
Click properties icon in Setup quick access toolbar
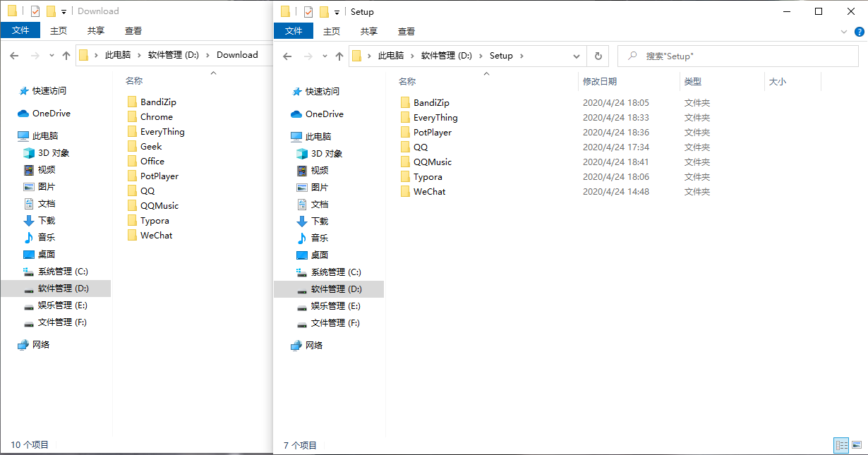point(308,12)
